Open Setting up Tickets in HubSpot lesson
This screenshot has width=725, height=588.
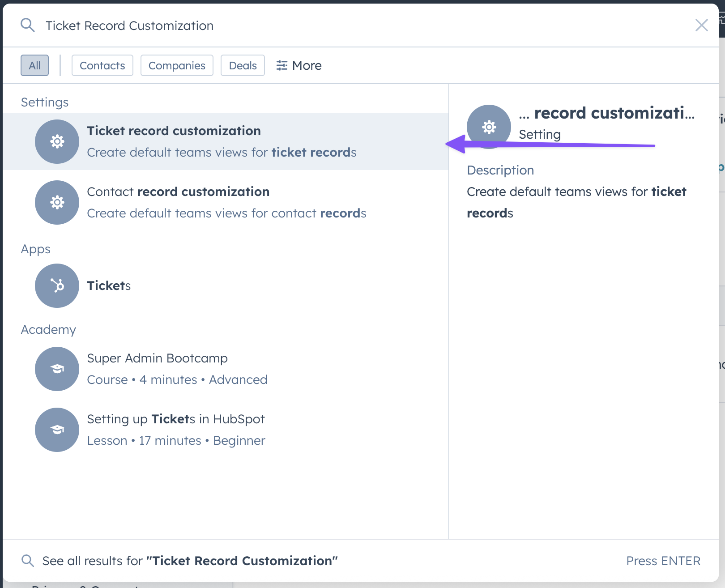(176, 419)
